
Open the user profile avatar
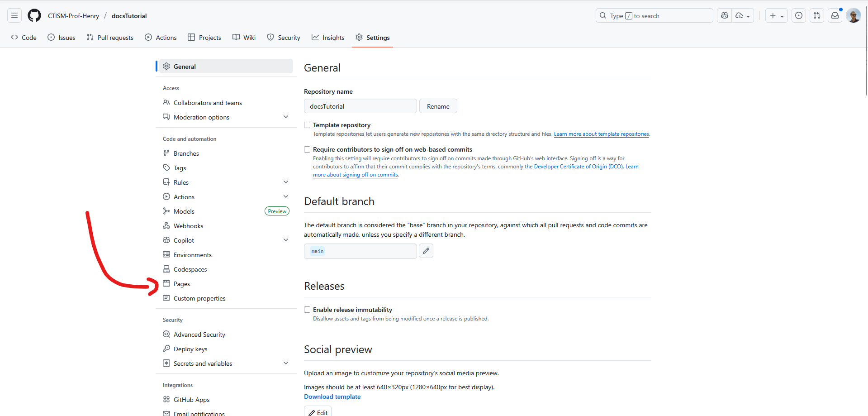854,16
